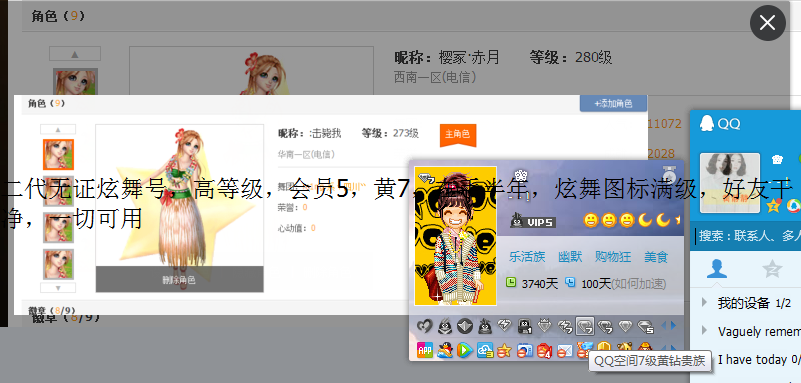Click the blocked mail envelope icon
This screenshot has height=383, width=801.
pyautogui.click(x=564, y=350)
